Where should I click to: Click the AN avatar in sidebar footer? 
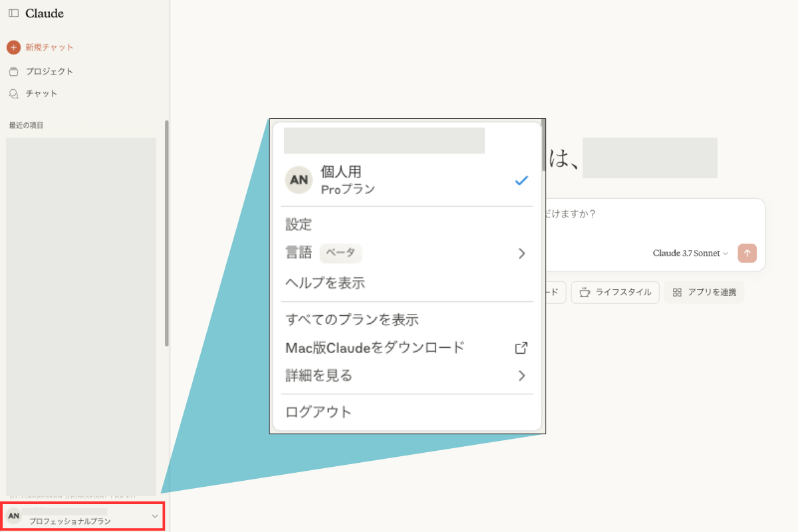pos(13,515)
